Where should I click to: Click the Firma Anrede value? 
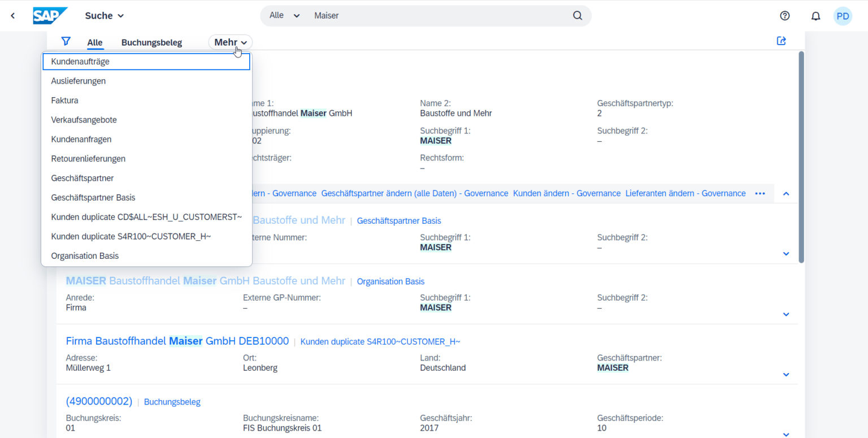(x=76, y=308)
